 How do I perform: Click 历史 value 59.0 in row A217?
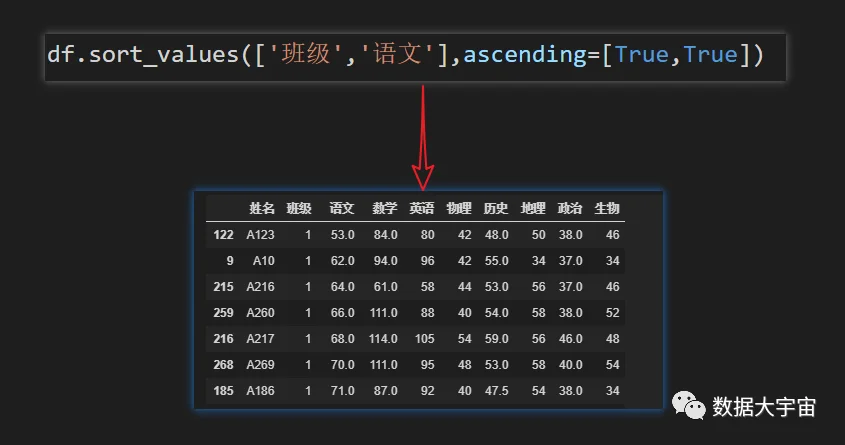click(496, 339)
